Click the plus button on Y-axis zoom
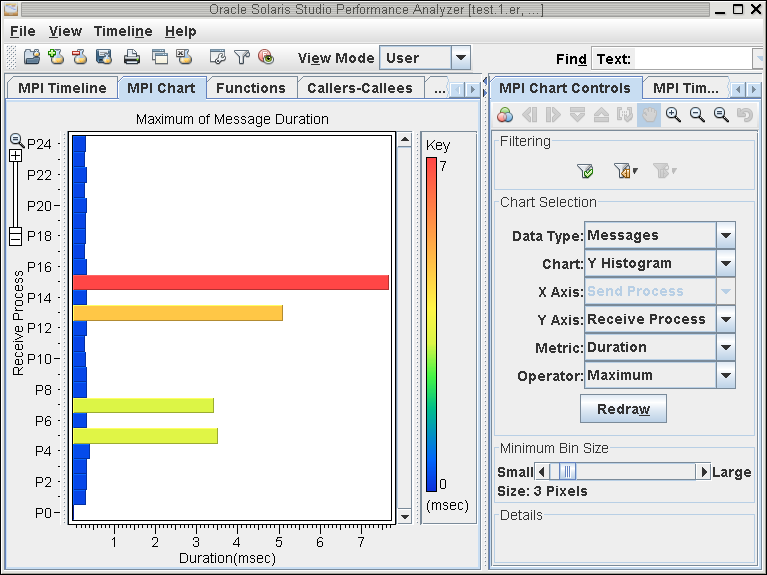 [16, 156]
